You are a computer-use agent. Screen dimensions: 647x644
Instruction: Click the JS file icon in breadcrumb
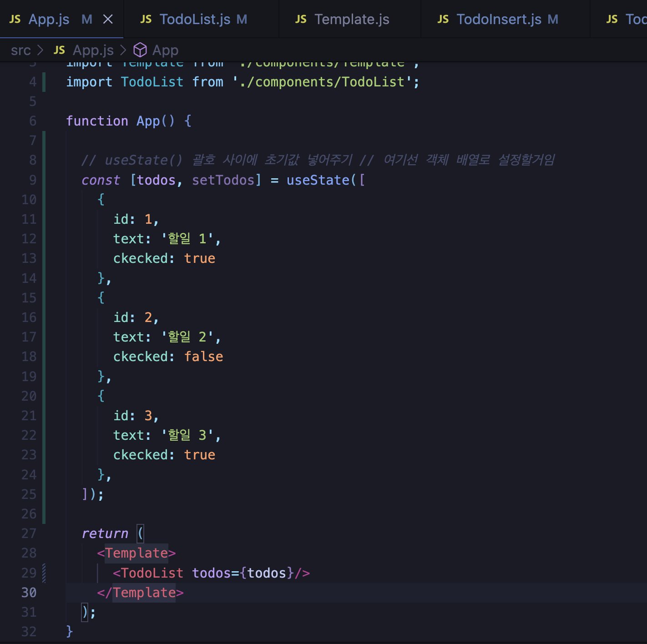coord(60,50)
